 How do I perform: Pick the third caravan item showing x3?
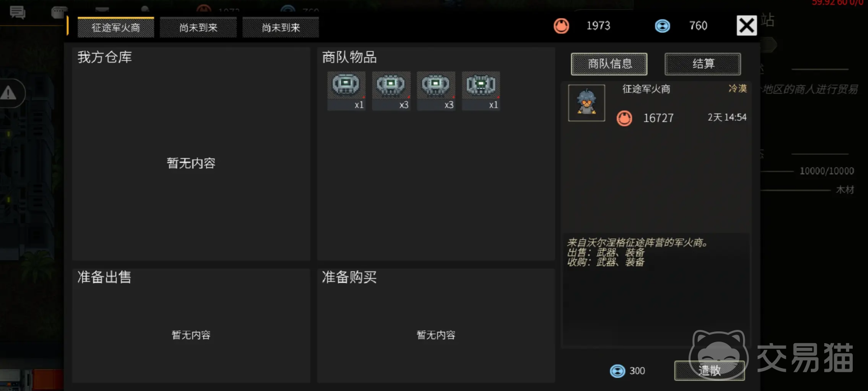point(436,91)
